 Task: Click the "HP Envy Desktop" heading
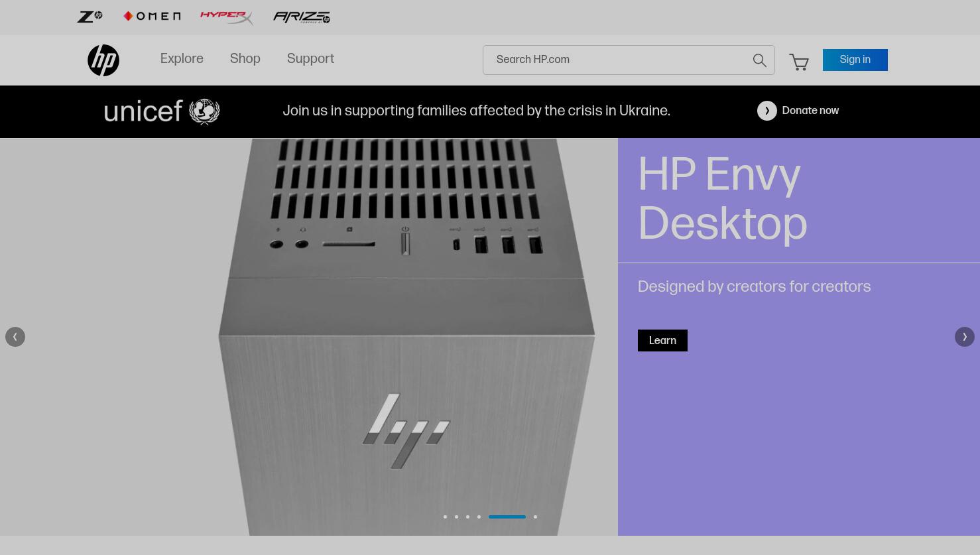click(723, 200)
